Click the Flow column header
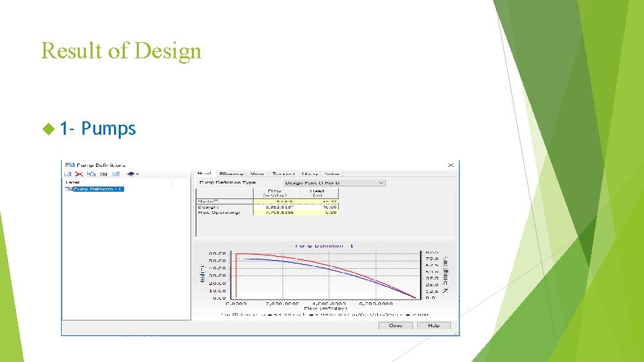Viewport: 644px width, 362px height. [274, 193]
